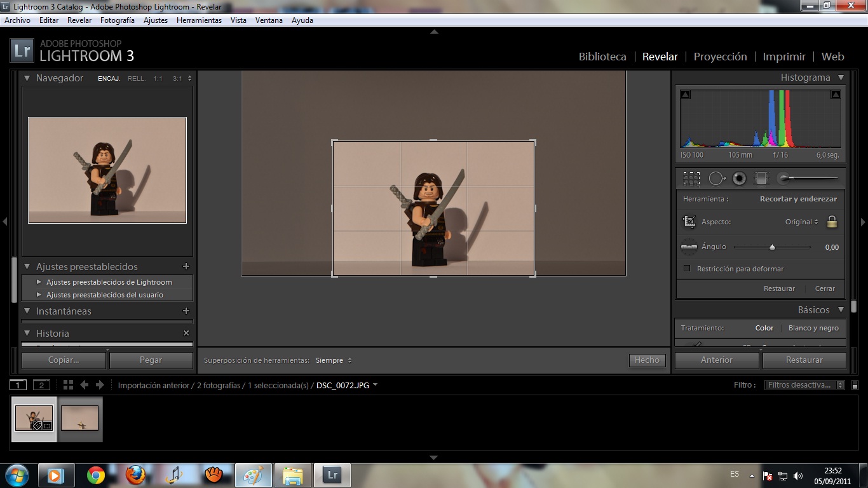This screenshot has height=488, width=868.
Task: Select the Red Eye Correction tool
Action: pos(739,179)
